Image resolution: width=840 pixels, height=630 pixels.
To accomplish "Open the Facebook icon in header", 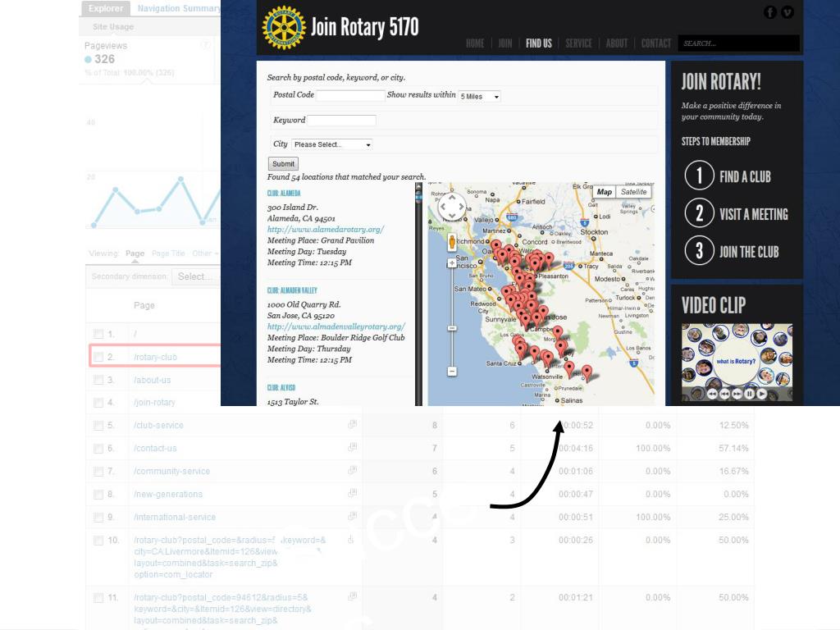I will [x=769, y=11].
